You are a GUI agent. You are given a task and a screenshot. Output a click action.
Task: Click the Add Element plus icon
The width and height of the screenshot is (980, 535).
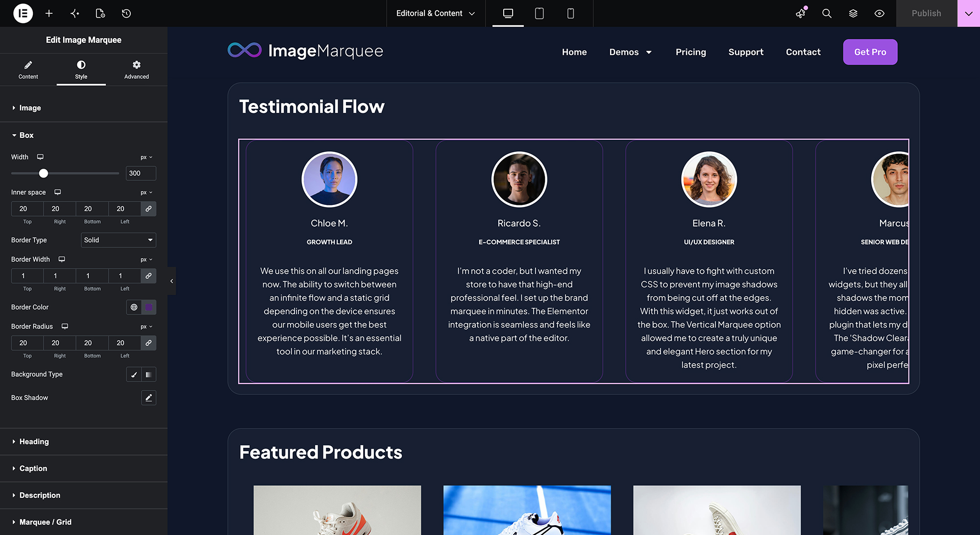coord(49,13)
